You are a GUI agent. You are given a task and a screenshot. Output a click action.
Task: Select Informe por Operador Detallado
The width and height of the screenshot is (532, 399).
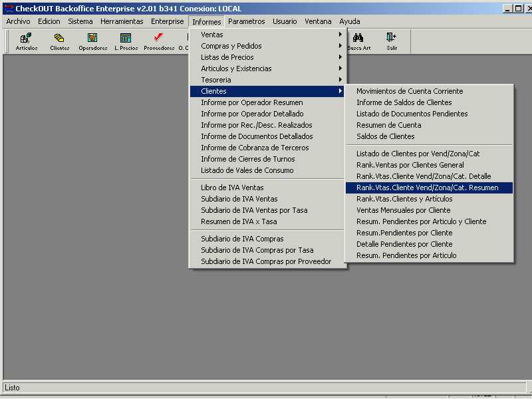(267, 114)
